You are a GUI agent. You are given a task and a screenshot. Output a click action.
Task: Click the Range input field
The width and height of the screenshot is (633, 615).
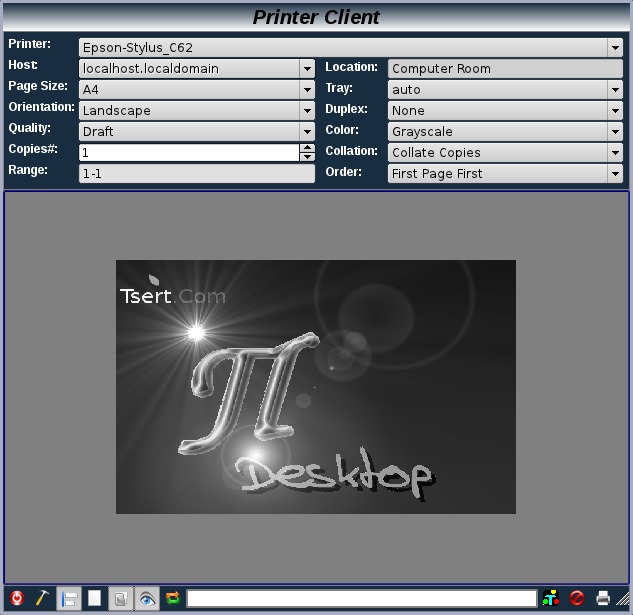point(196,173)
